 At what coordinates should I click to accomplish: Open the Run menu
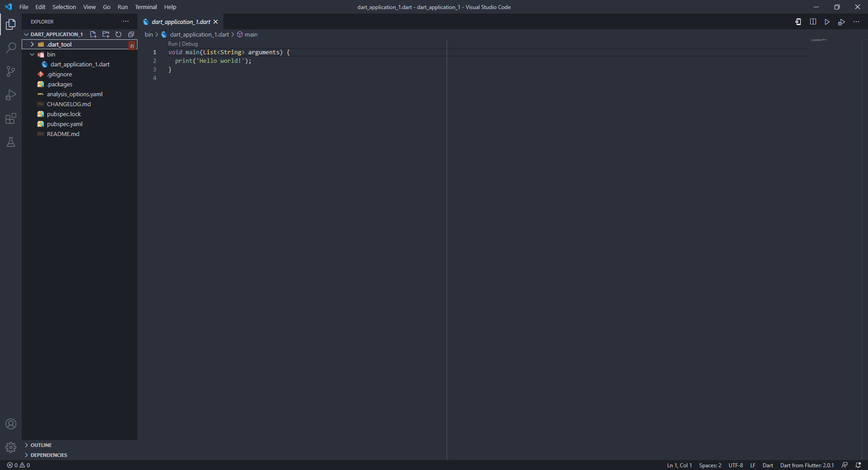123,7
